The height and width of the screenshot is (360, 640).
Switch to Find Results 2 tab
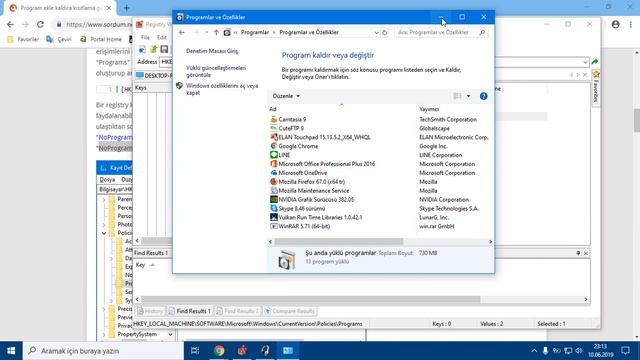(x=238, y=311)
